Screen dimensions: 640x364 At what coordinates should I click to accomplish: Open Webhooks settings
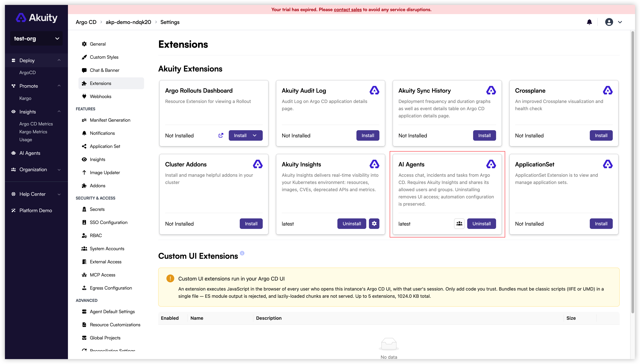click(111, 97)
